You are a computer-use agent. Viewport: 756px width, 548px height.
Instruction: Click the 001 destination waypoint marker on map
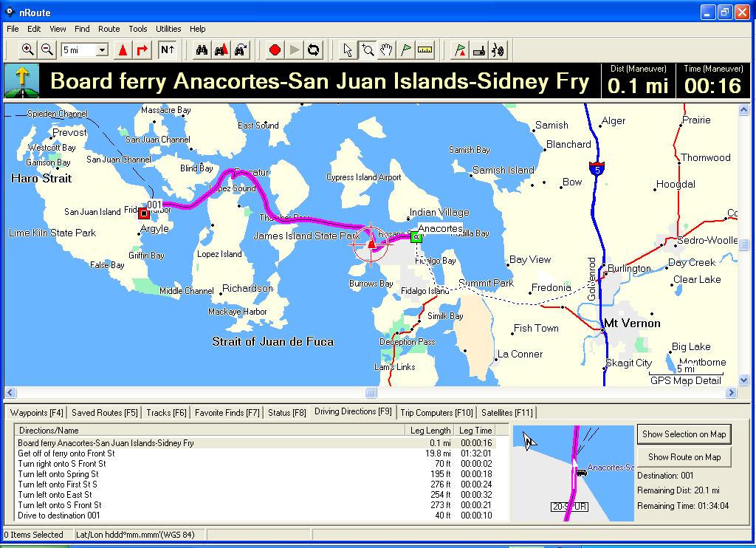coord(144,213)
